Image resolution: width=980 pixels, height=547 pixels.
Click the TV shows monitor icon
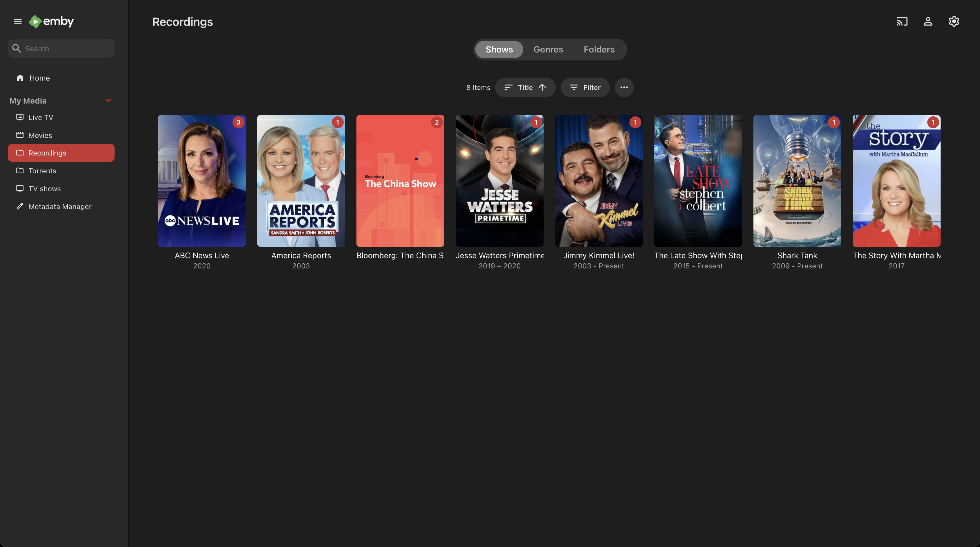tap(20, 188)
